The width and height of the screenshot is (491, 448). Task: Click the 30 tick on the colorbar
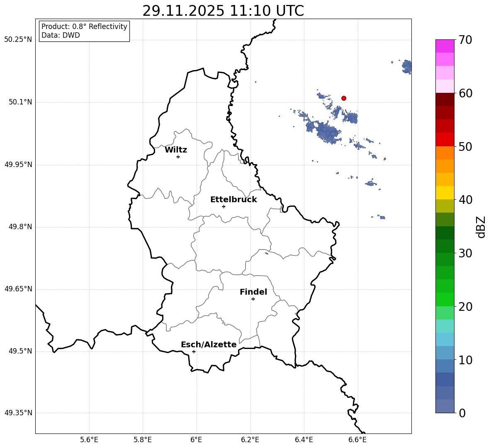465,253
